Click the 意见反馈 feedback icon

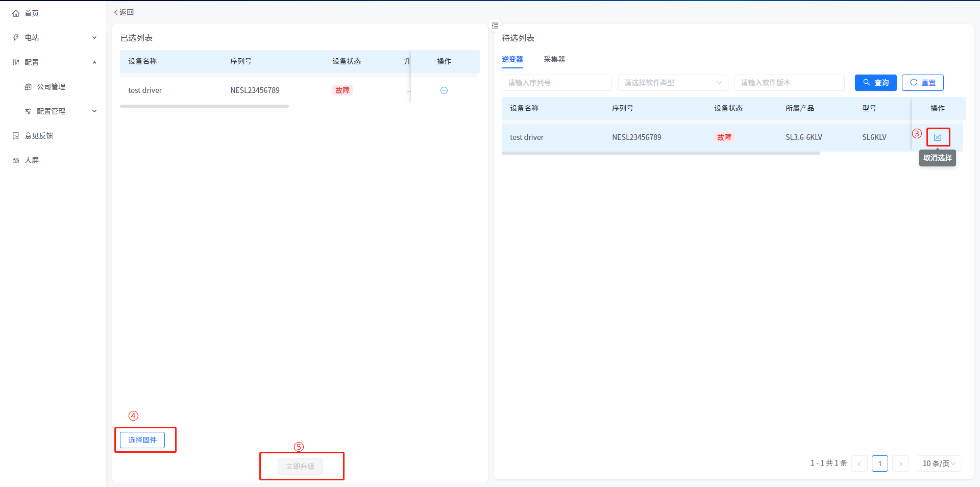[x=16, y=136]
